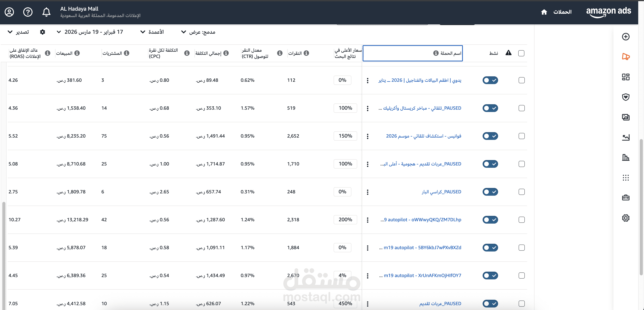
Task: Open the megaphone campaigns sidebar icon
Action: [625, 57]
